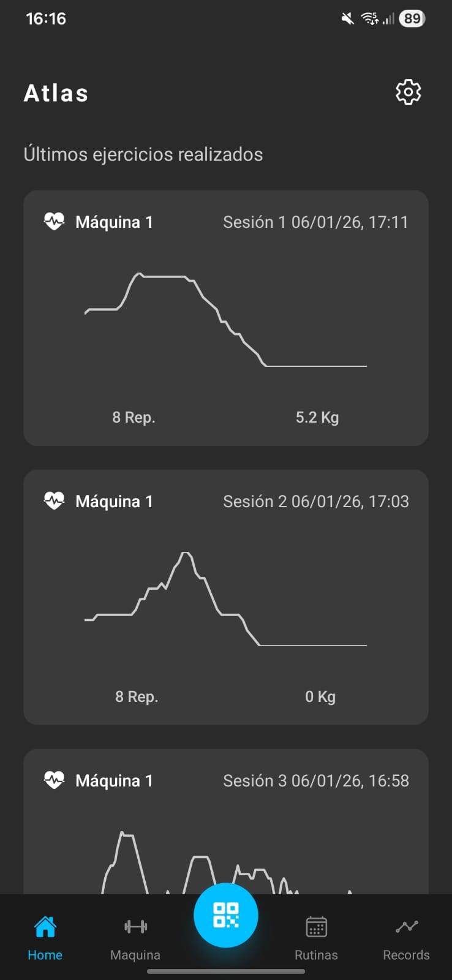Tap the battery indicator in the status bar

pyautogui.click(x=412, y=18)
